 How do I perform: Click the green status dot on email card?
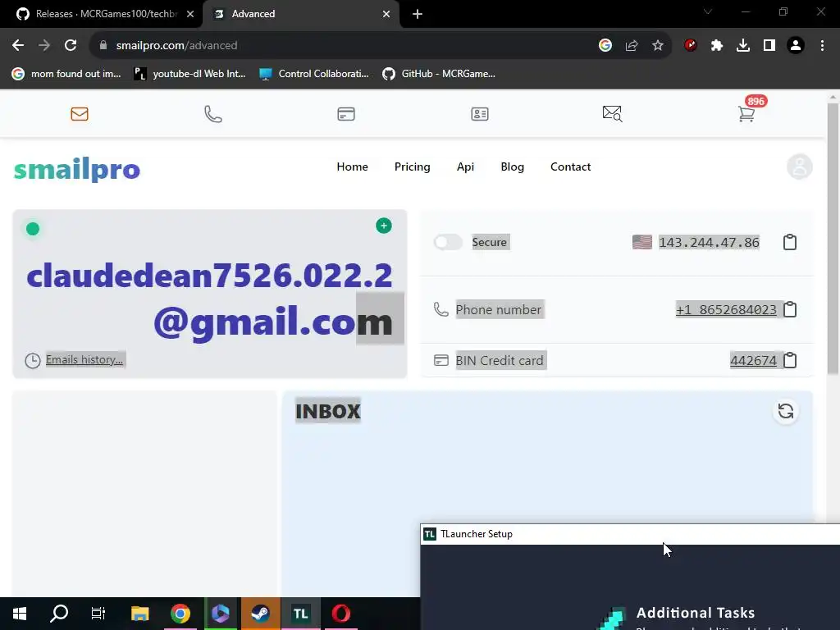pos(33,229)
